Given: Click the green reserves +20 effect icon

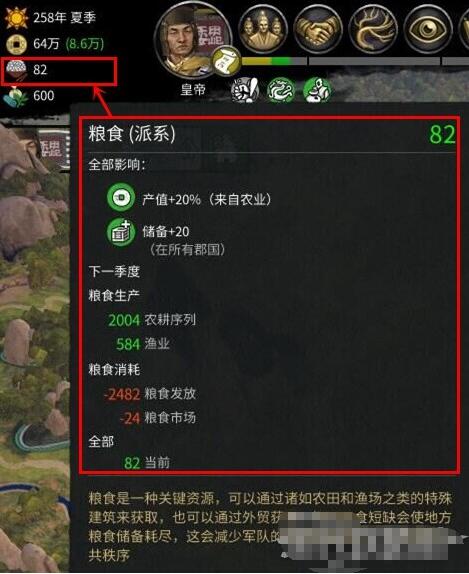Looking at the screenshot, I should coord(120,232).
